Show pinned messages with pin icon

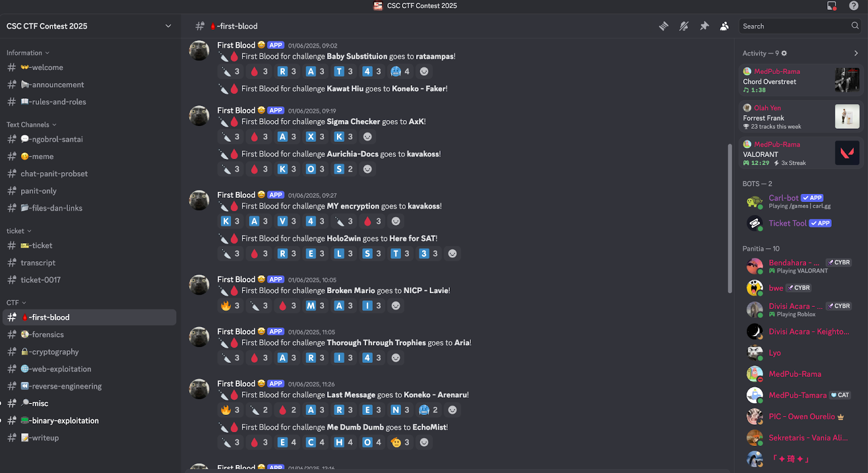click(704, 26)
